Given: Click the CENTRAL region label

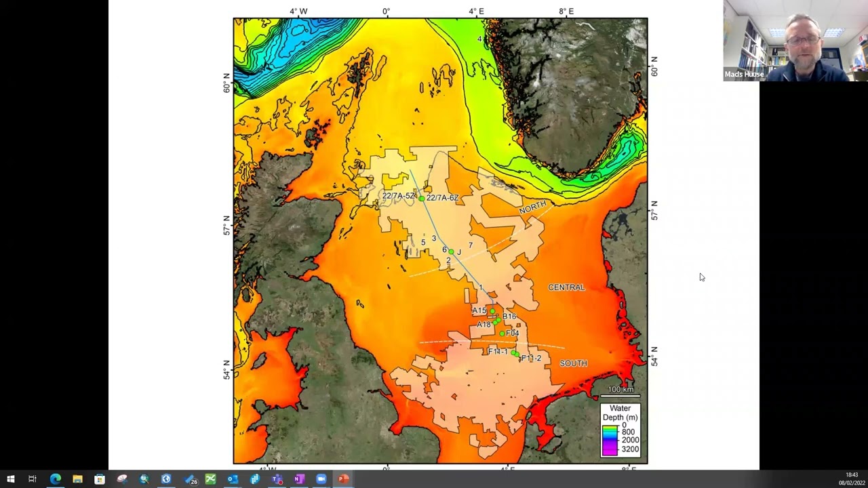Looking at the screenshot, I should 566,287.
